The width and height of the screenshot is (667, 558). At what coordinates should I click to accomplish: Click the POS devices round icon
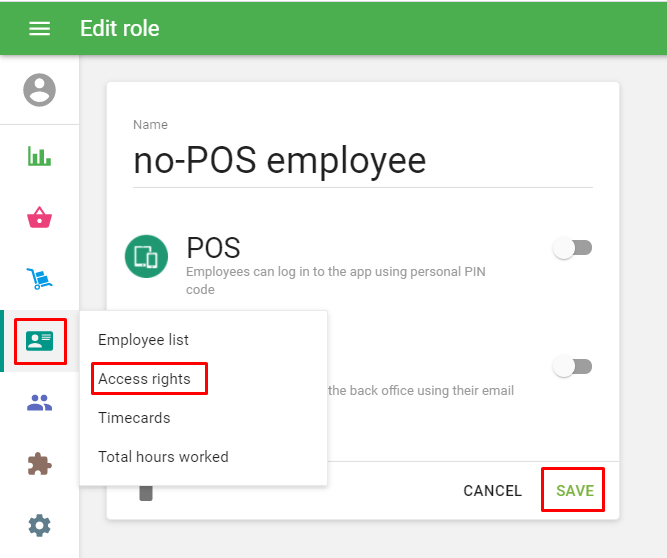[x=146, y=256]
